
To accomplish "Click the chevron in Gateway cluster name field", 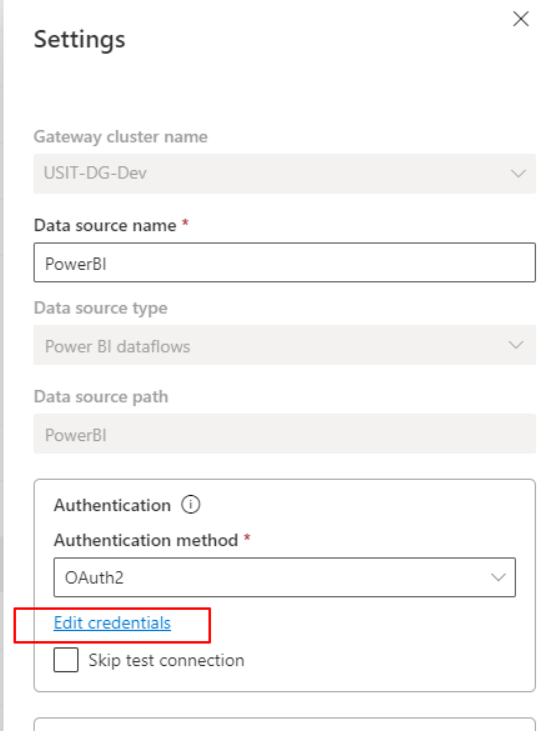I will [518, 173].
